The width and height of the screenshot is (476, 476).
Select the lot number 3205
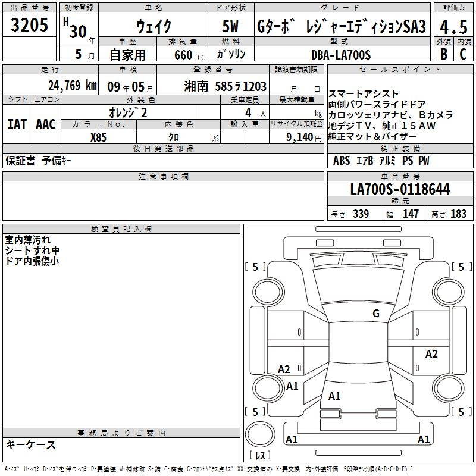30,26
